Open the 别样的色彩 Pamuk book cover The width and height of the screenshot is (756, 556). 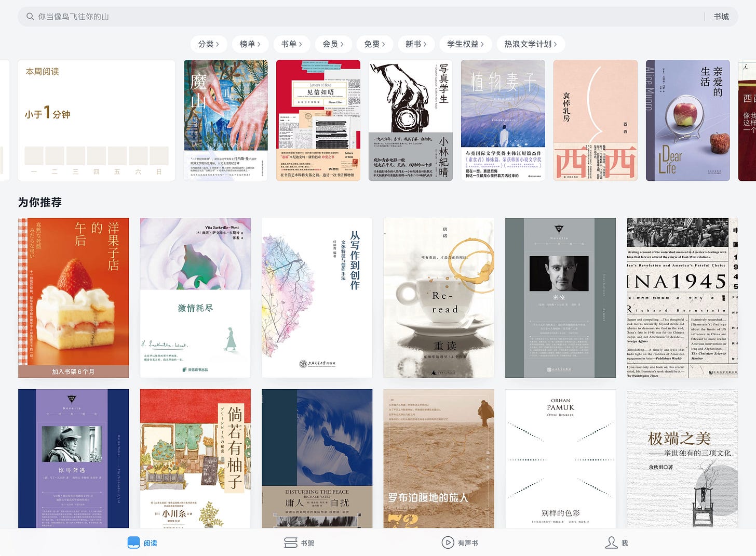[x=560, y=458]
